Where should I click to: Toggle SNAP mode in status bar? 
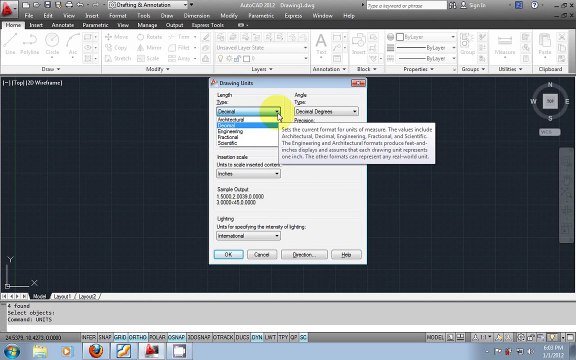tap(105, 337)
